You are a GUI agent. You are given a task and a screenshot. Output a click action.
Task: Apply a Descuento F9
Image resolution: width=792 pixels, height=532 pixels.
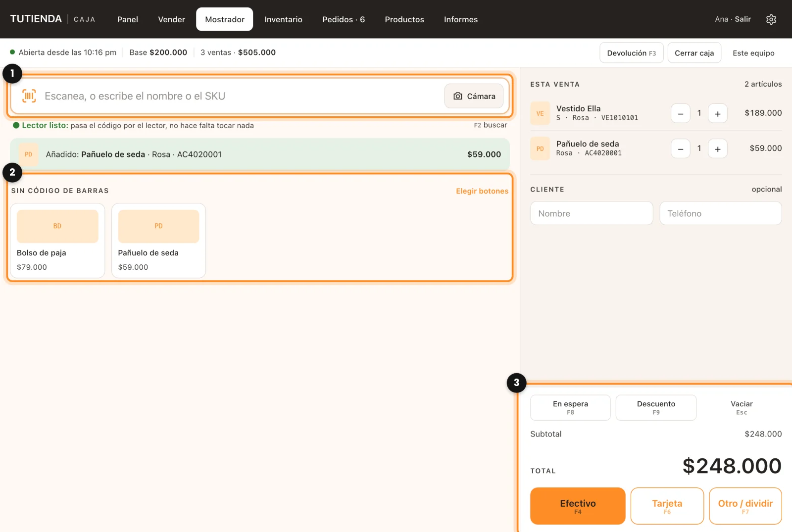pyautogui.click(x=656, y=407)
